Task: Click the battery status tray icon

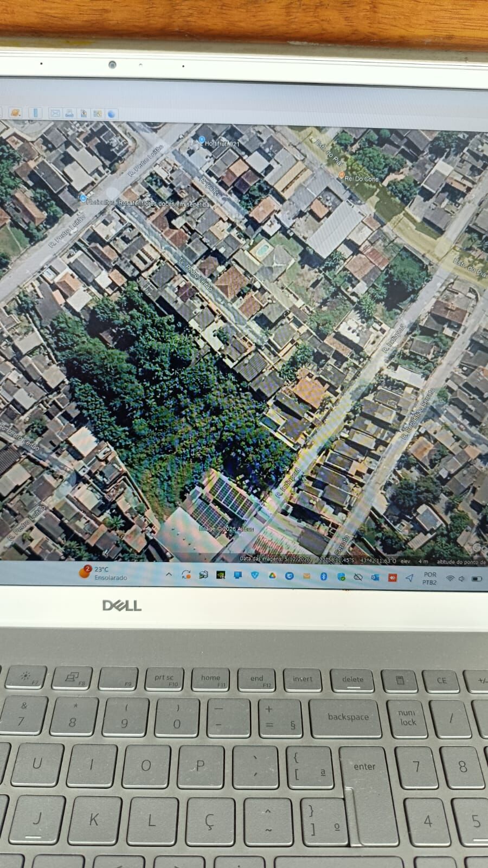Action: click(477, 579)
